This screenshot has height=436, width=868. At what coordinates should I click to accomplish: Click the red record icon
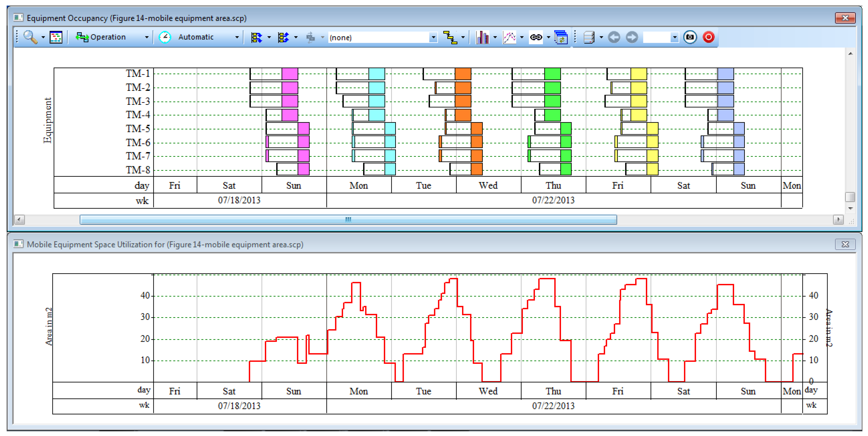[x=708, y=37]
